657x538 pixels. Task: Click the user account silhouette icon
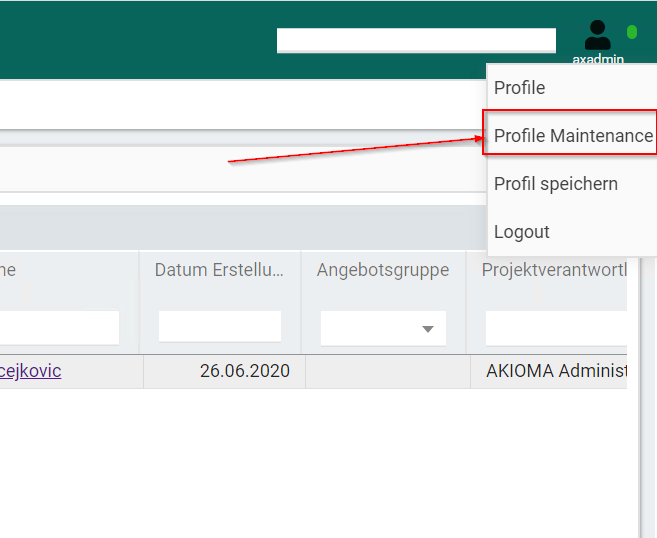597,35
